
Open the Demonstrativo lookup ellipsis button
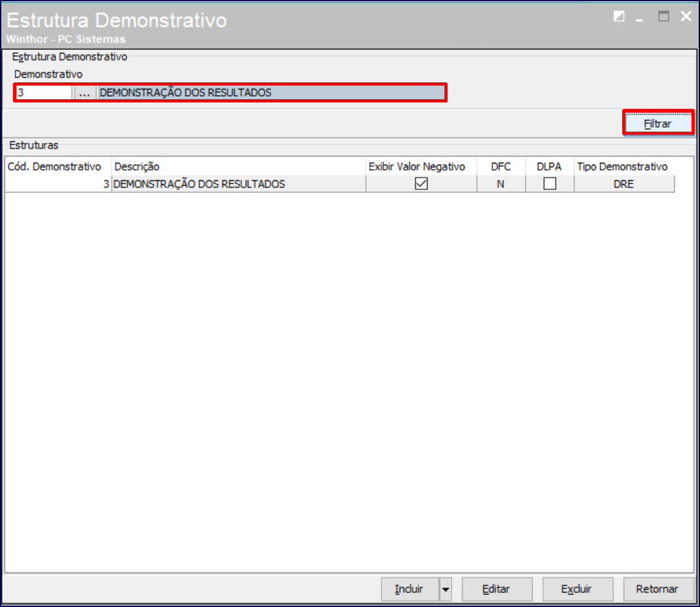point(84,93)
